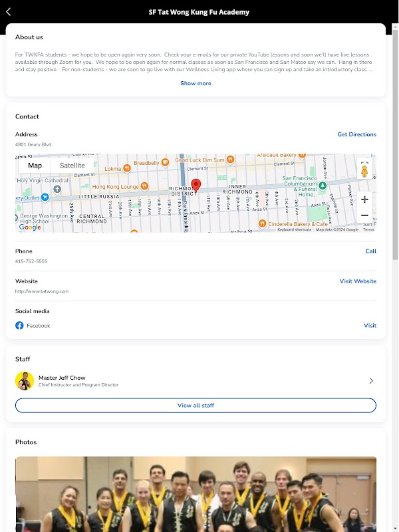This screenshot has height=532, width=399.
Task: Click the Photos heading
Action: click(x=26, y=442)
